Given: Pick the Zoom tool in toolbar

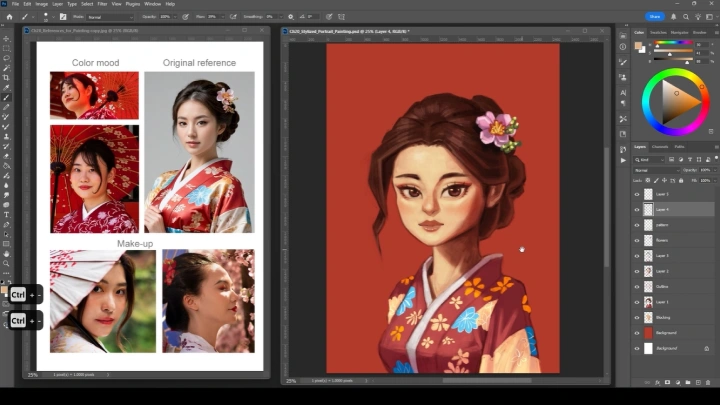Looking at the screenshot, I should click(x=6, y=263).
